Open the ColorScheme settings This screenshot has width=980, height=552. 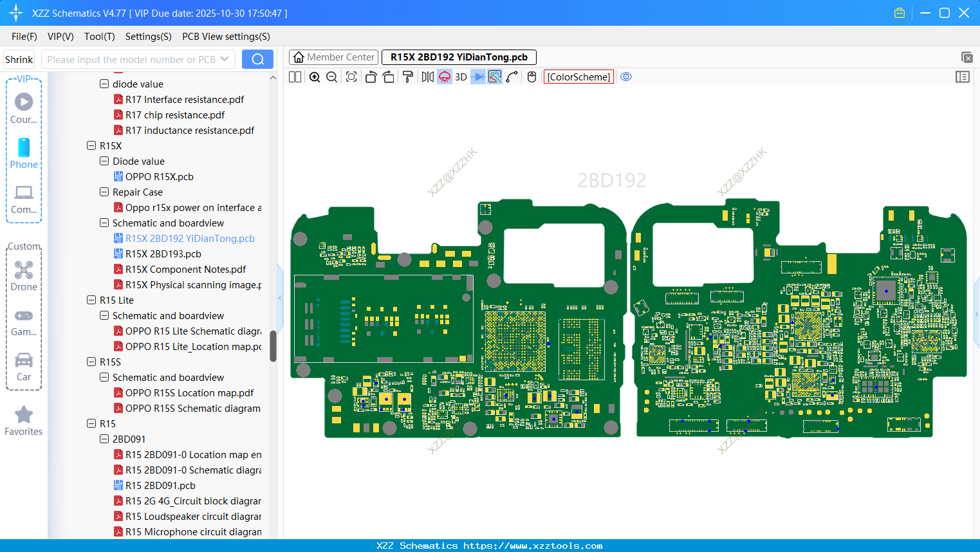(x=578, y=77)
